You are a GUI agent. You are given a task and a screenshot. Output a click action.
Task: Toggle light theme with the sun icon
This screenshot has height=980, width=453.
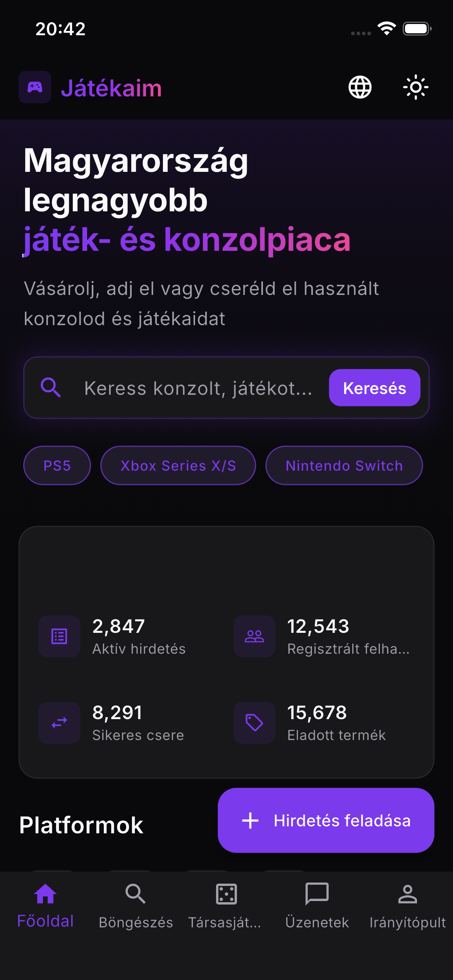tap(415, 87)
